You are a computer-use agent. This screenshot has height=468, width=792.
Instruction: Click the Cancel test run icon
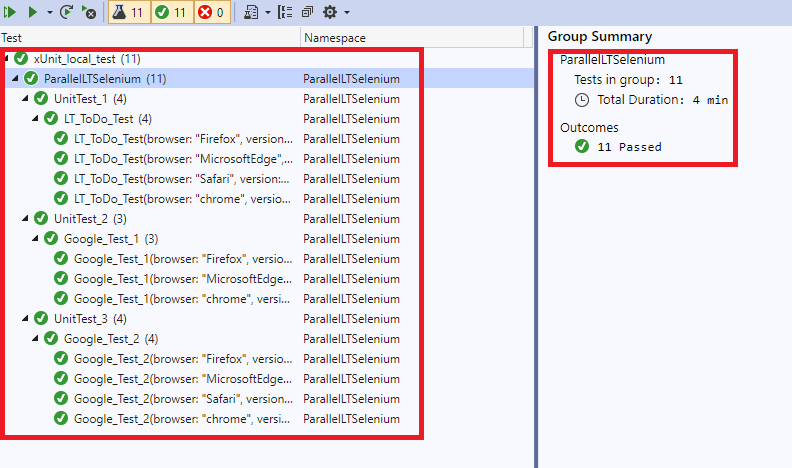click(89, 12)
